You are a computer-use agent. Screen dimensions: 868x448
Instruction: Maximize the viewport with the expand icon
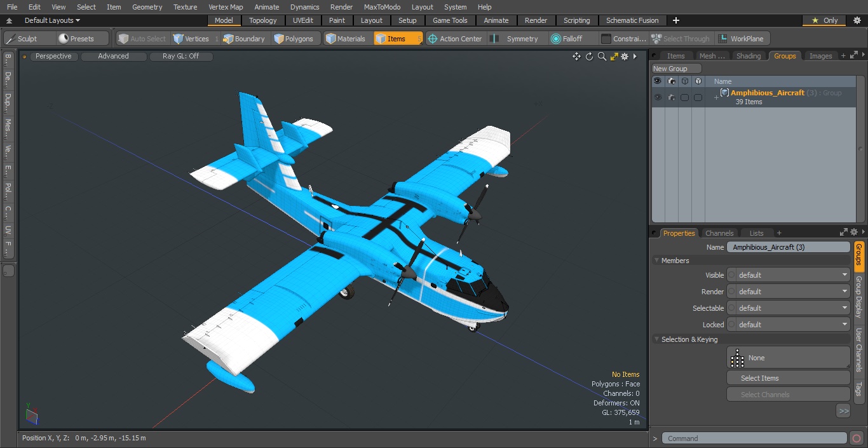pyautogui.click(x=614, y=57)
